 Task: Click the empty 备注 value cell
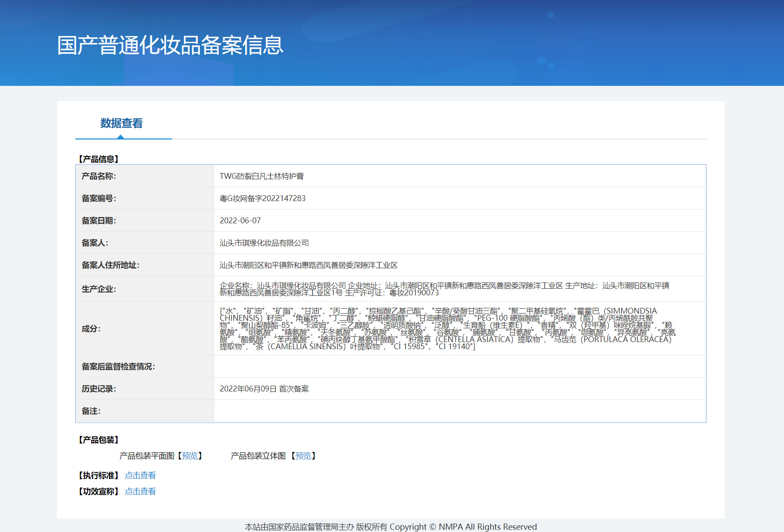coord(459,411)
